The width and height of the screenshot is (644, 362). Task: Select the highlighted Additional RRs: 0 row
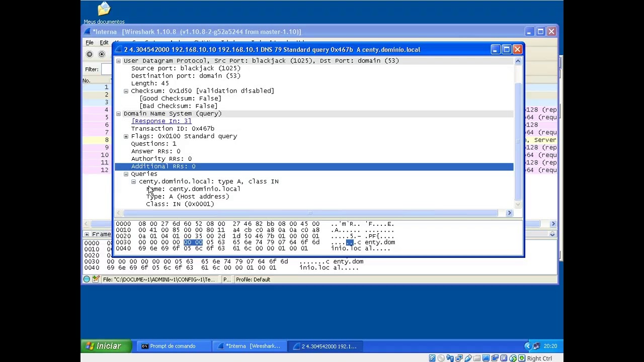314,166
